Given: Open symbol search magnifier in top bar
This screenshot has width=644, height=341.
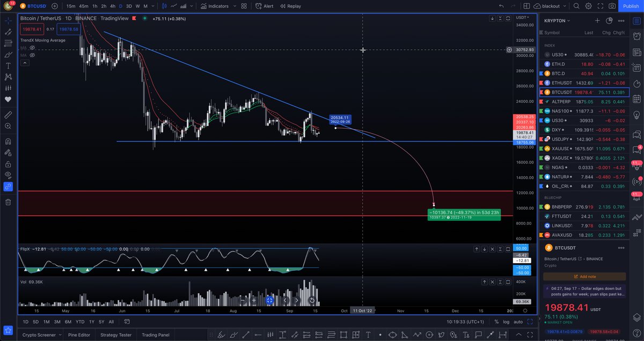Looking at the screenshot, I should pyautogui.click(x=576, y=6).
